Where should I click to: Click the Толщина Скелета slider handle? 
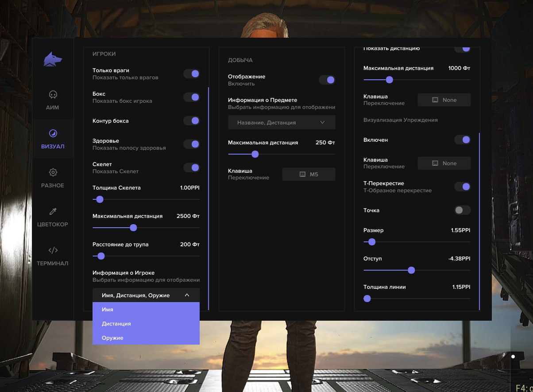click(x=100, y=200)
